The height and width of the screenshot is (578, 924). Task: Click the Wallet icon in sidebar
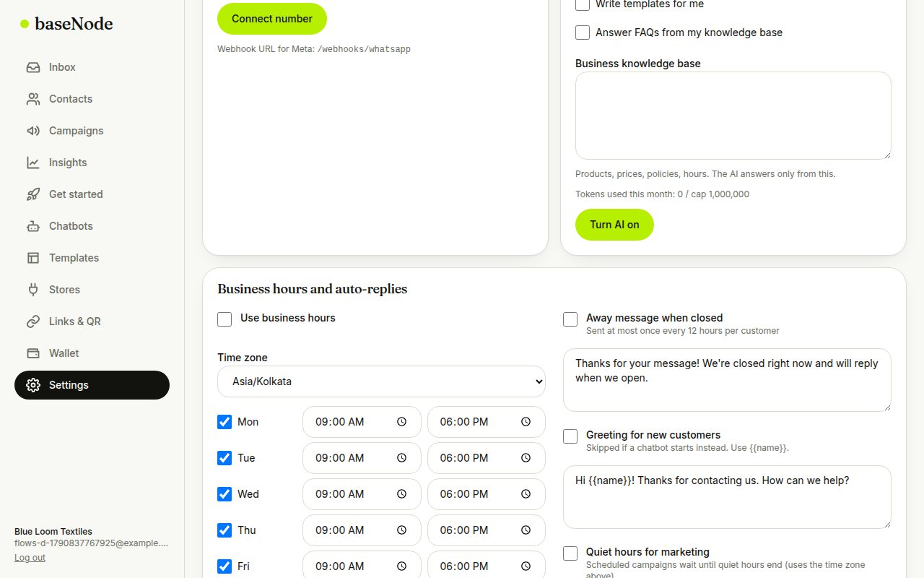point(33,353)
